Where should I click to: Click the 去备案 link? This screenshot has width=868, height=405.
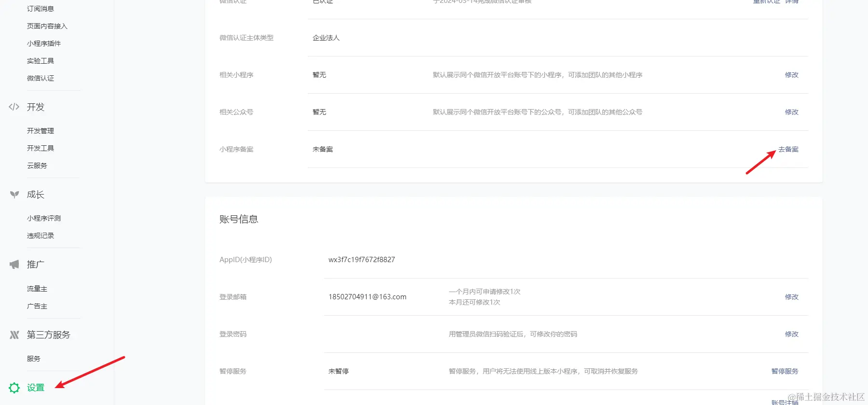(788, 149)
